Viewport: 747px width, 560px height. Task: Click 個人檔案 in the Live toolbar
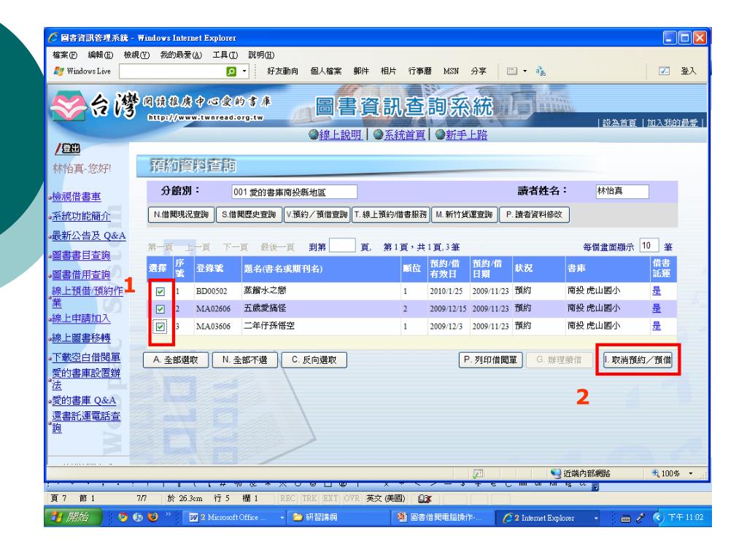click(x=326, y=71)
